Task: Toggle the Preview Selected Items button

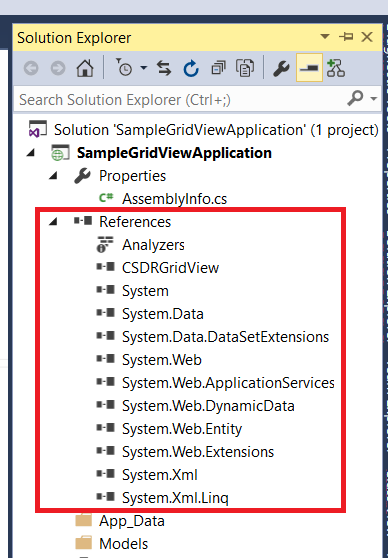Action: (x=309, y=68)
